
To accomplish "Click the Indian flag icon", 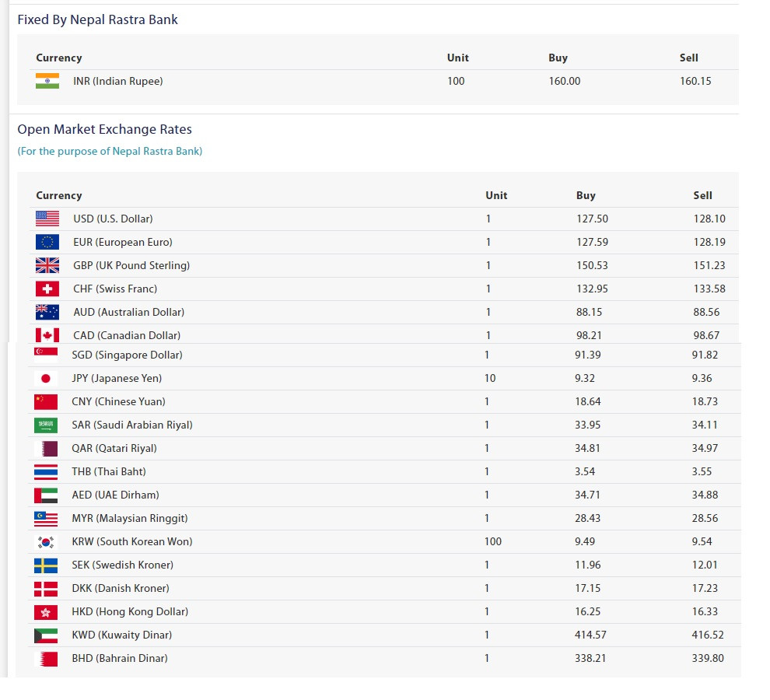I will tap(47, 81).
